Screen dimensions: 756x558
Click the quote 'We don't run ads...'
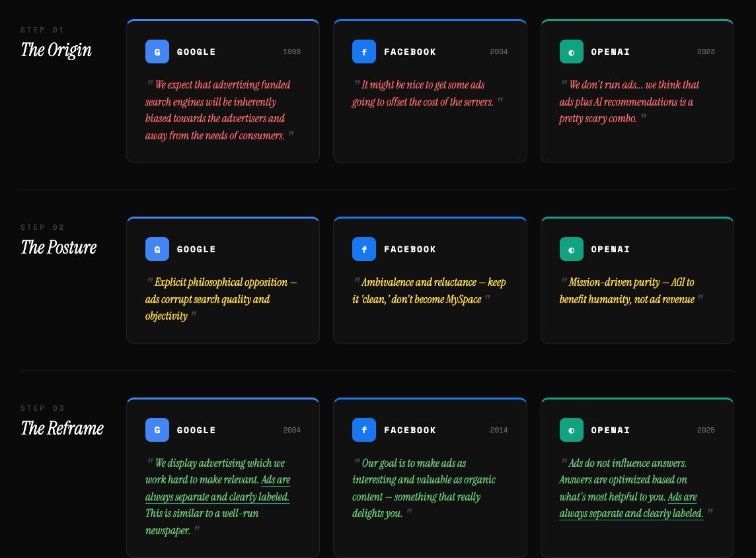(630, 102)
